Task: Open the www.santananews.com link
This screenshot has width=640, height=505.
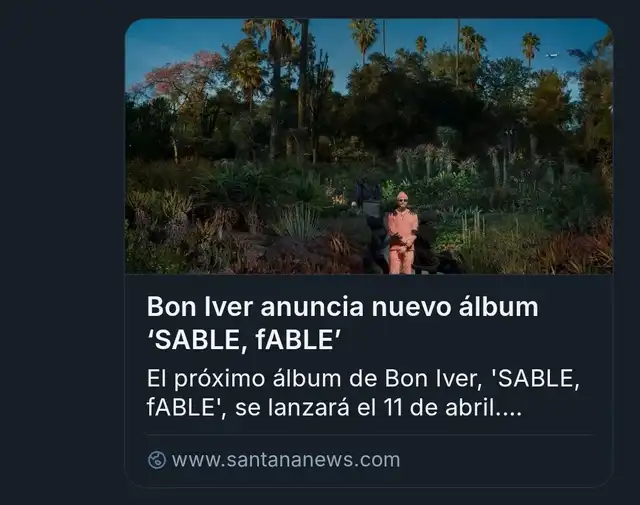Action: click(x=286, y=460)
